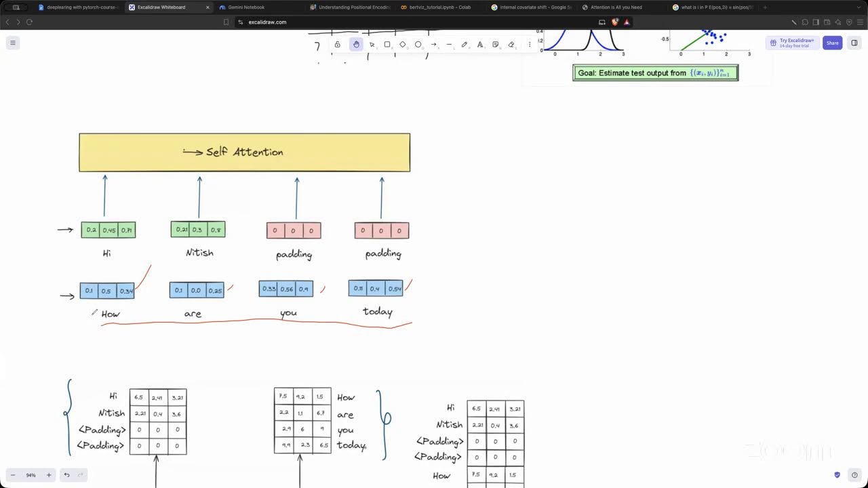Redo the canvas action
This screenshot has height=488, width=868.
(x=82, y=475)
